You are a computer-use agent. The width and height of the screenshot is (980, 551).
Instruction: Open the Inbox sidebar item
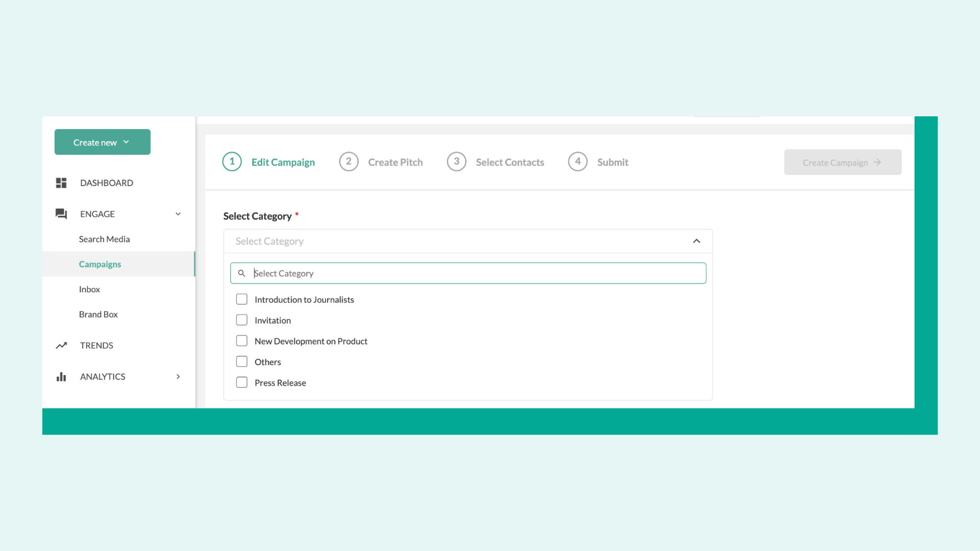89,289
